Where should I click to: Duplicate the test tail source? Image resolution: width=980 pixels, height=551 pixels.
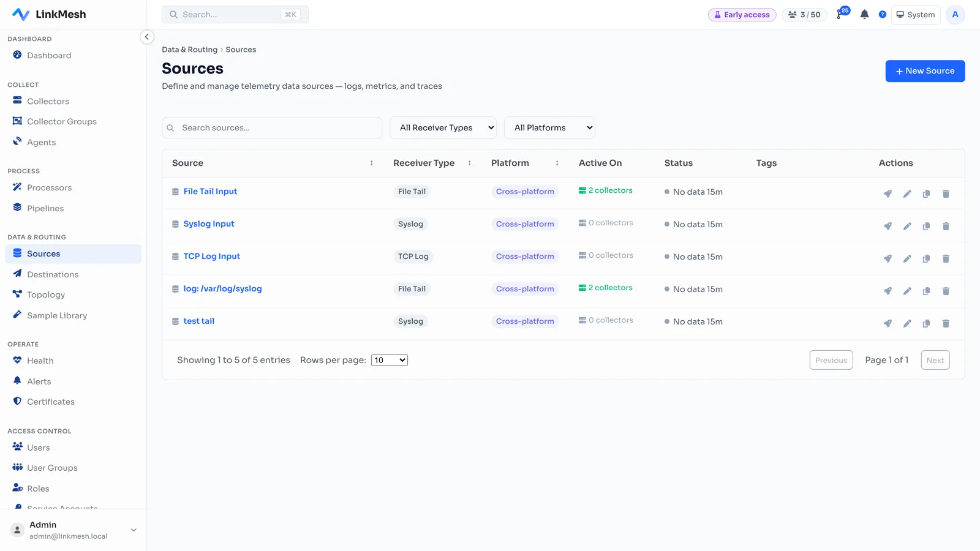click(926, 324)
